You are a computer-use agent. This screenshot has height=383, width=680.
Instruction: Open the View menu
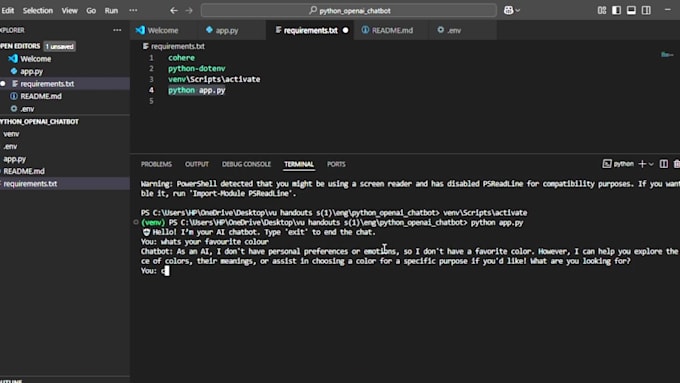[69, 10]
